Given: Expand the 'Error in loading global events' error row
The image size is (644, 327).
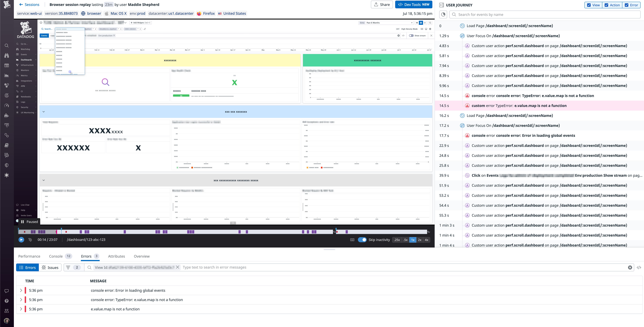Looking at the screenshot, I should coord(21,290).
